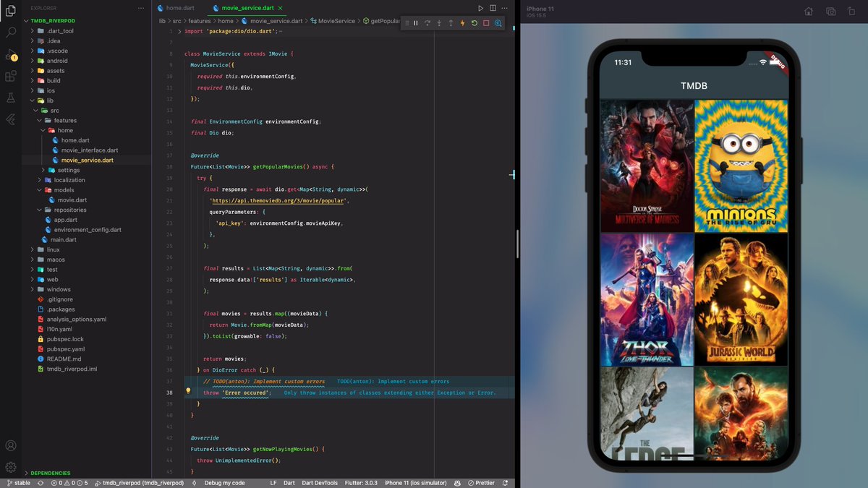The image size is (868, 488).
Task: Open Dart DevTools from status bar
Action: pos(320,483)
